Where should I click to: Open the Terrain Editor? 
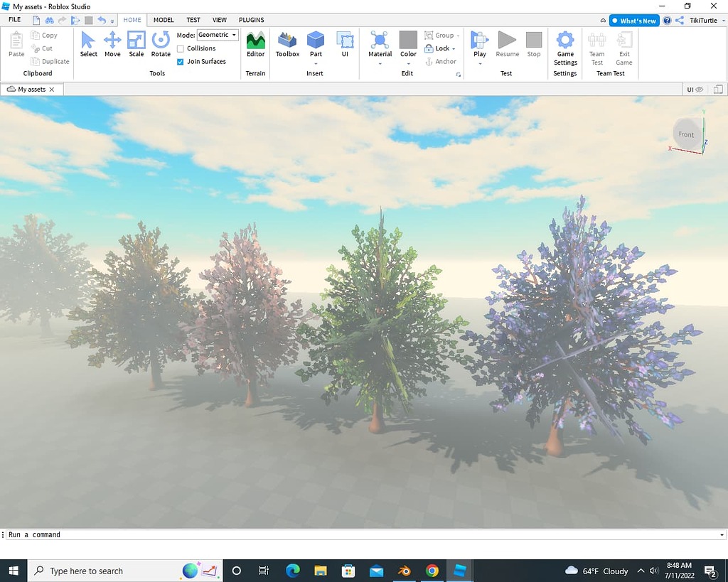(255, 44)
